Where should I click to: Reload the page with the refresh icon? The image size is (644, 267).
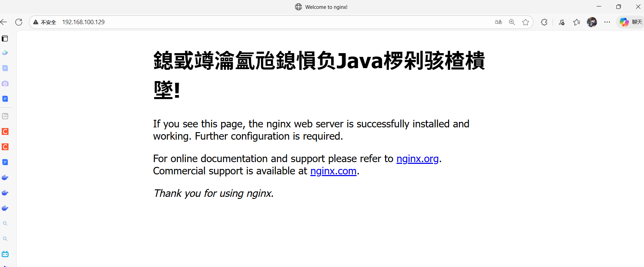tap(19, 22)
